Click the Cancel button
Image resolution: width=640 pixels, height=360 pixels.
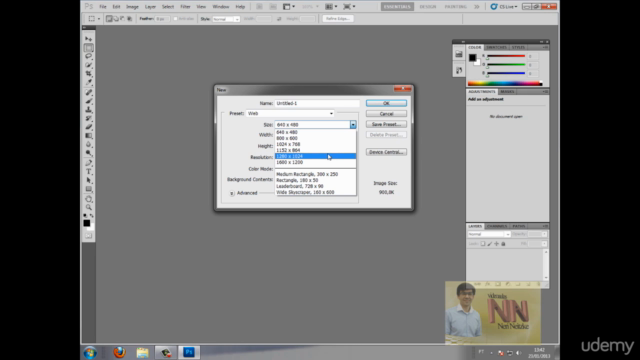point(386,114)
